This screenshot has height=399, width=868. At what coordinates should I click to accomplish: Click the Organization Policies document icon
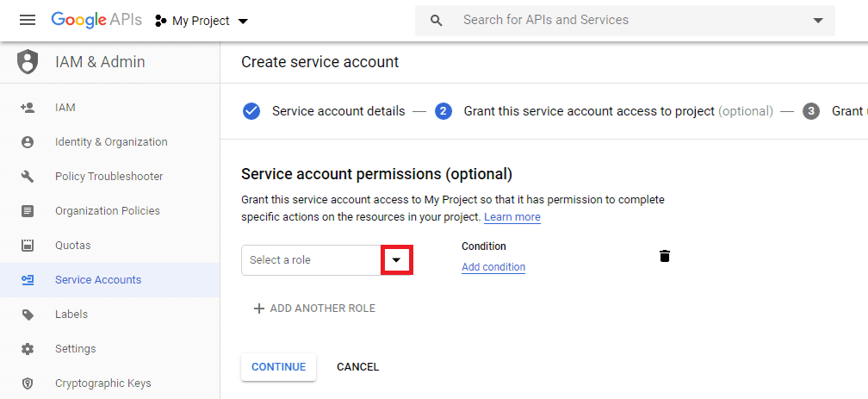coord(28,211)
